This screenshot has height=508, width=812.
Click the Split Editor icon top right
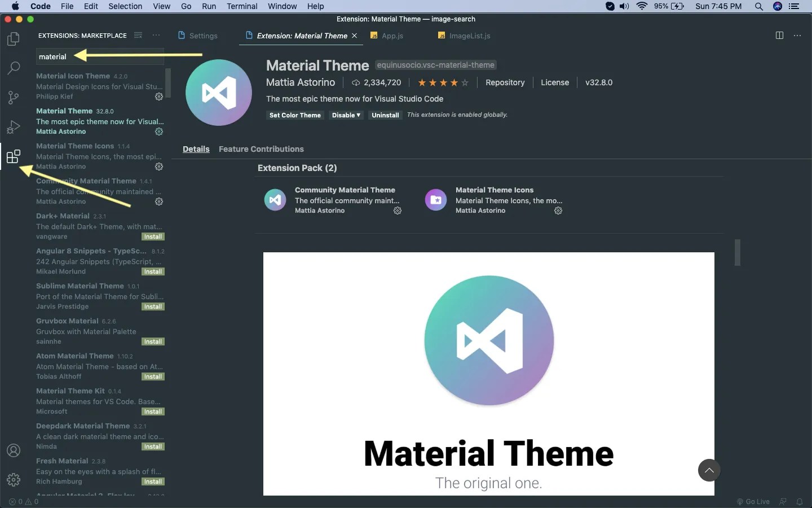pyautogui.click(x=780, y=35)
